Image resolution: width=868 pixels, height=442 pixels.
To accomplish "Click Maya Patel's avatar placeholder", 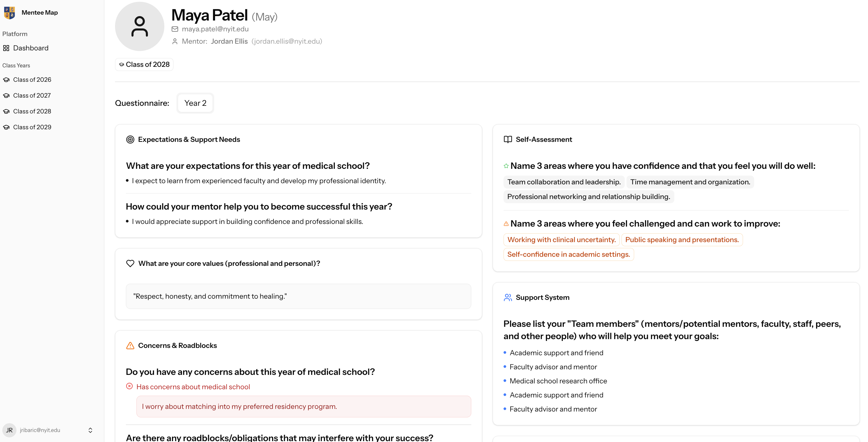I will tap(139, 26).
